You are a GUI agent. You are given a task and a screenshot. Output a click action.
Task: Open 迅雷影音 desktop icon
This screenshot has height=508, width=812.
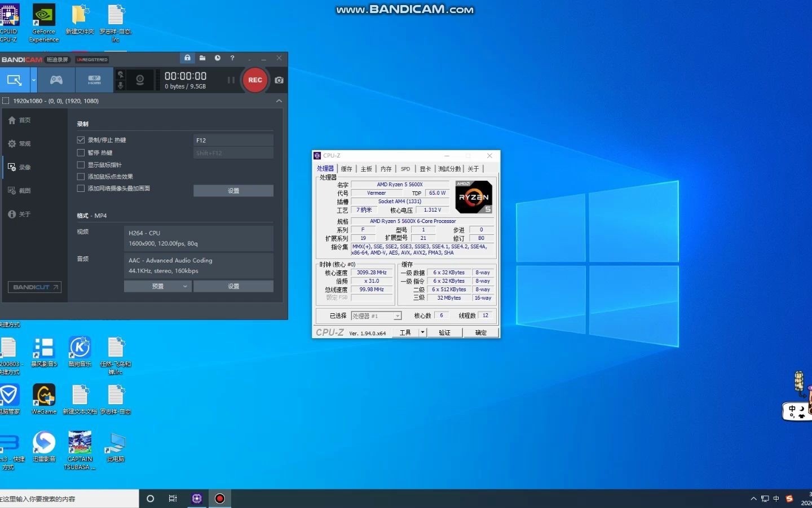44,447
